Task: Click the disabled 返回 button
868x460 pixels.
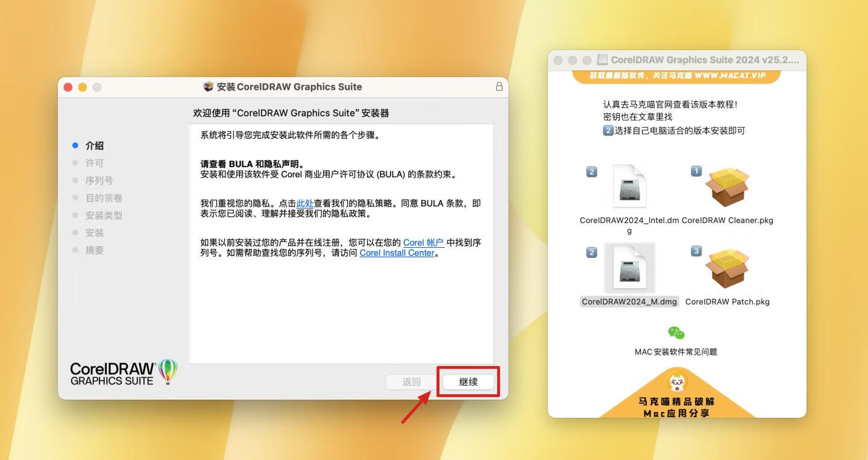Action: point(412,382)
